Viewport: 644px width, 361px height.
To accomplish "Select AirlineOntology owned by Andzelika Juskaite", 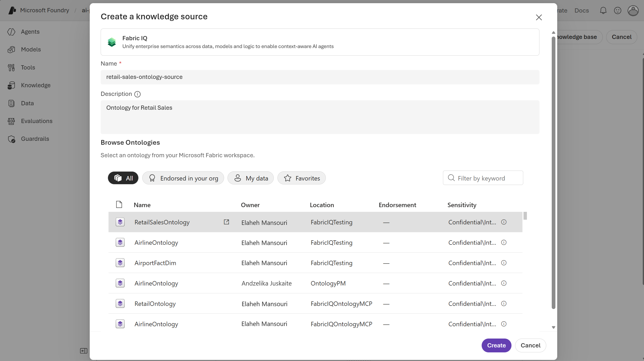I will tap(315, 283).
